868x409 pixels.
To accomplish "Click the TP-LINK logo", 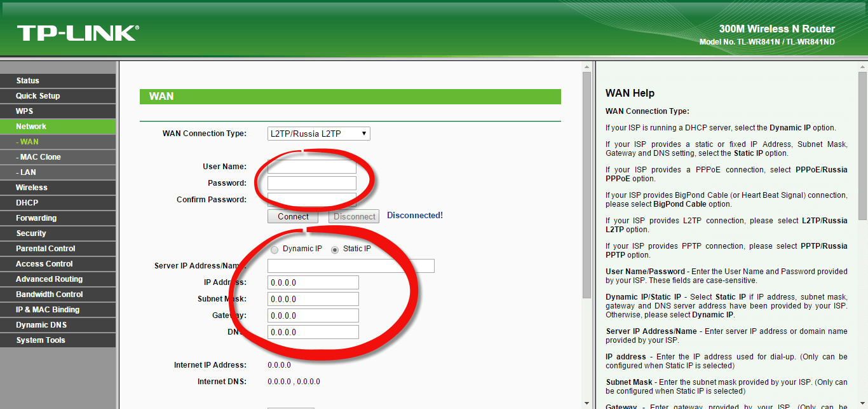I will [78, 33].
